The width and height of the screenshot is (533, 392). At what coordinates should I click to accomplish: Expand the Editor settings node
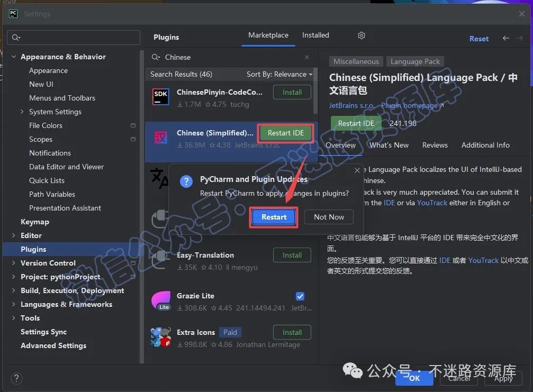click(14, 235)
